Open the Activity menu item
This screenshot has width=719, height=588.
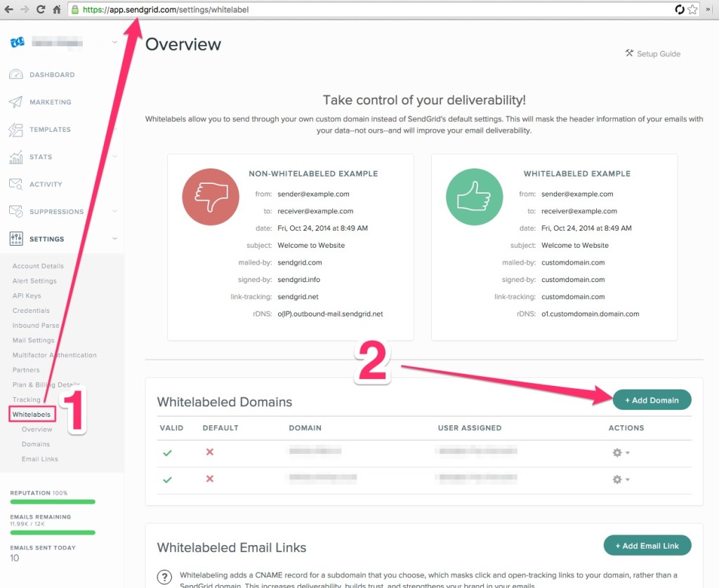tap(46, 185)
